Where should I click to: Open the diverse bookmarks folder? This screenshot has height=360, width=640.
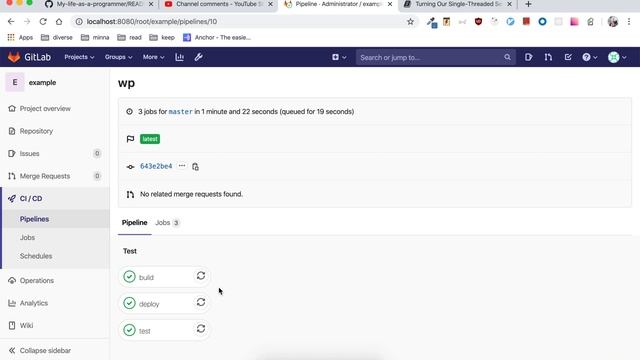click(57, 38)
